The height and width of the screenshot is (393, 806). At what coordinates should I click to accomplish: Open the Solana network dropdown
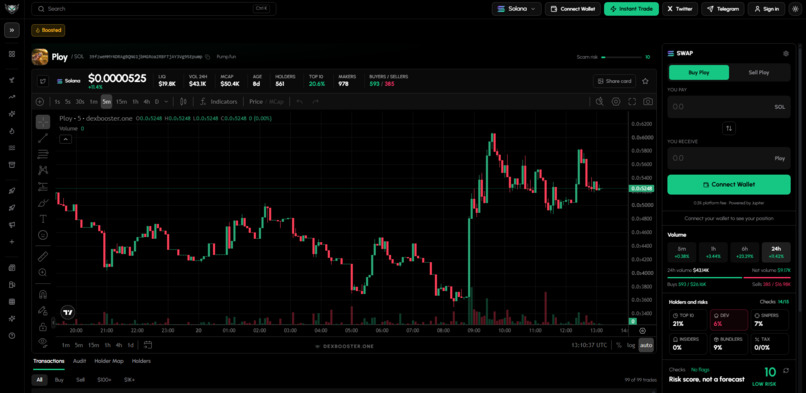(x=517, y=9)
